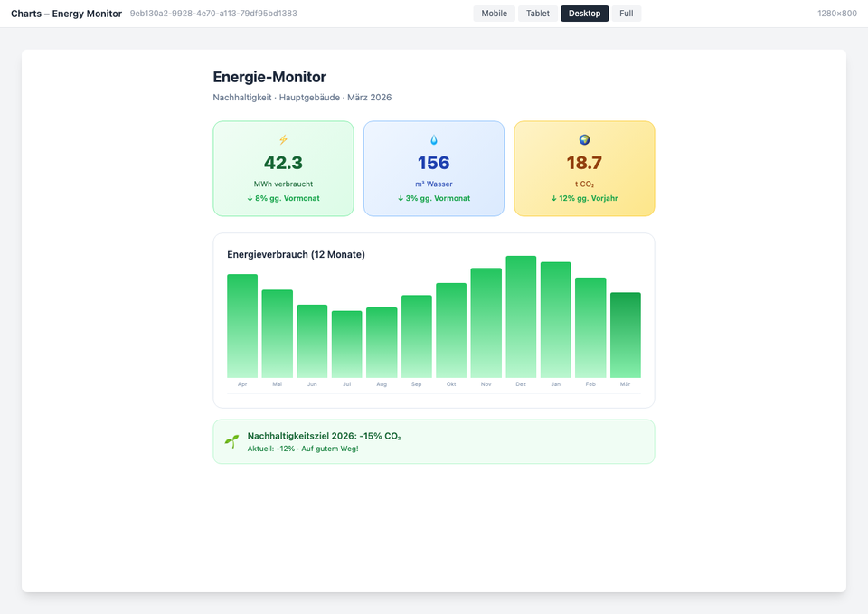The width and height of the screenshot is (868, 614).
Task: Click the lightning bolt energy icon
Action: (x=283, y=139)
